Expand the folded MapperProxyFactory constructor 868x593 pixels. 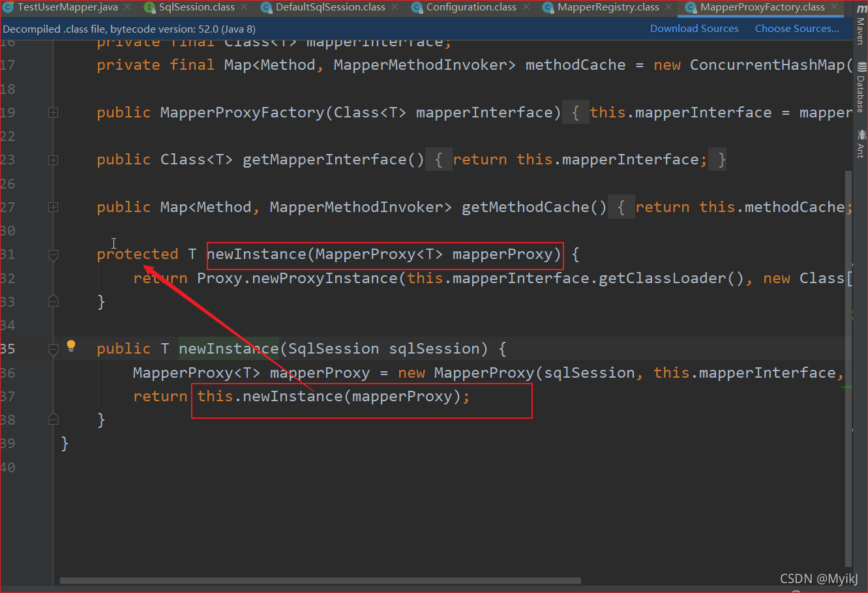(53, 112)
